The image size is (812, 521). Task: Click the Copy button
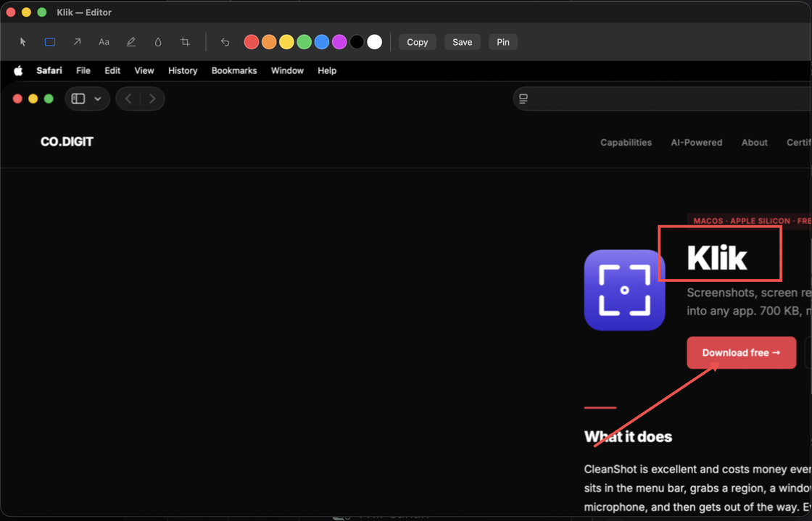pos(418,42)
